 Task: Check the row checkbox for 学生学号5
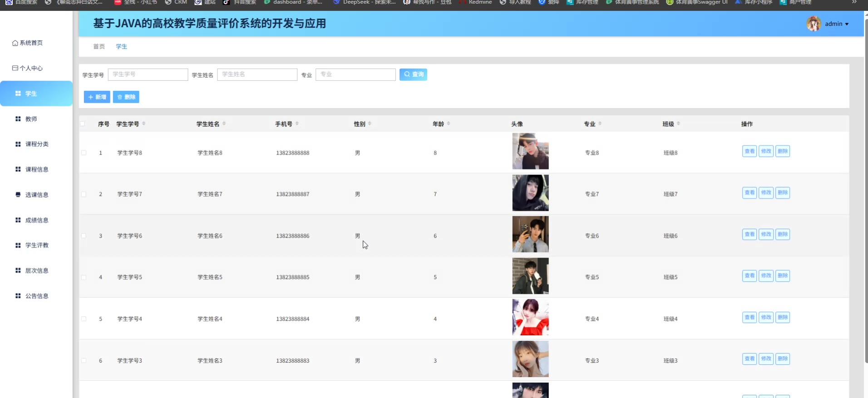[84, 277]
